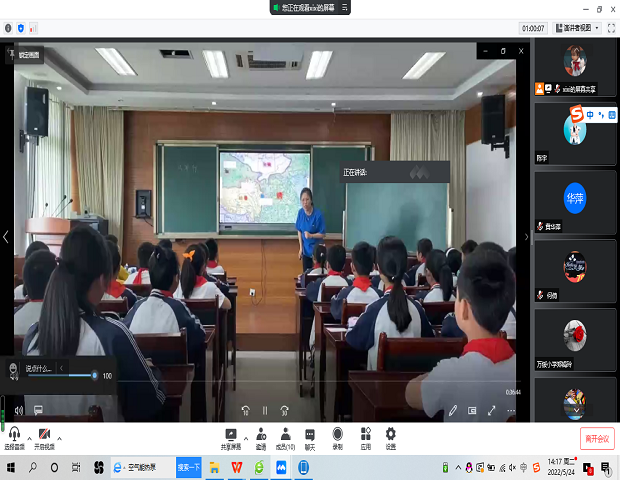
Task: Expand audio options caret beside the headphone
Action: 29,438
